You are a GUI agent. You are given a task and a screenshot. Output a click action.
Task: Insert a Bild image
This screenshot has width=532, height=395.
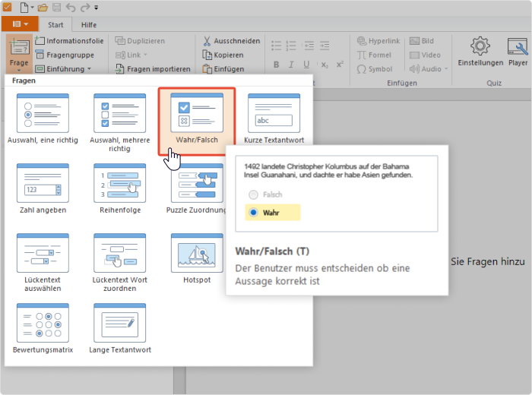pos(422,41)
